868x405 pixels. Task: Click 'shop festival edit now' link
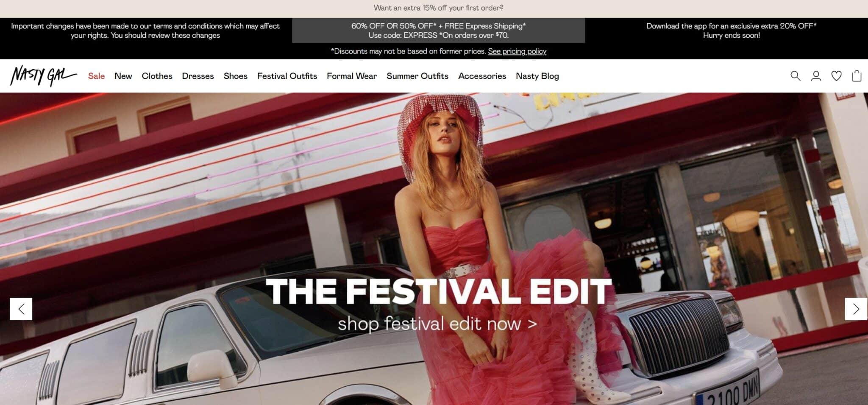tap(437, 324)
